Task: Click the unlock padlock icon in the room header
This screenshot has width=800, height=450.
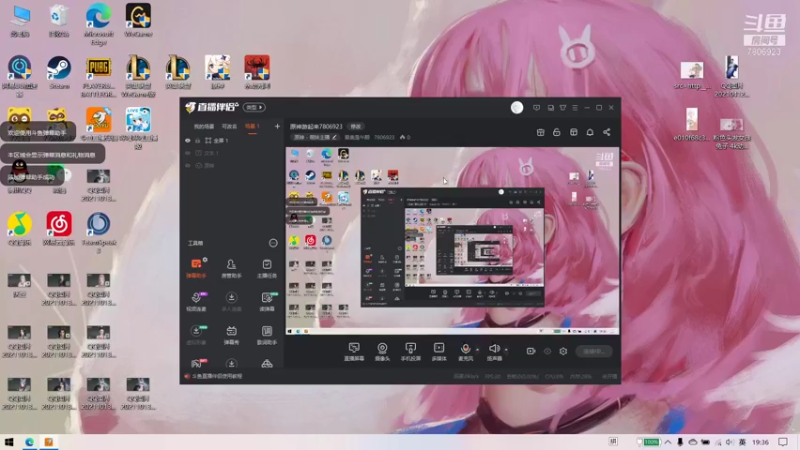Action: (x=557, y=132)
